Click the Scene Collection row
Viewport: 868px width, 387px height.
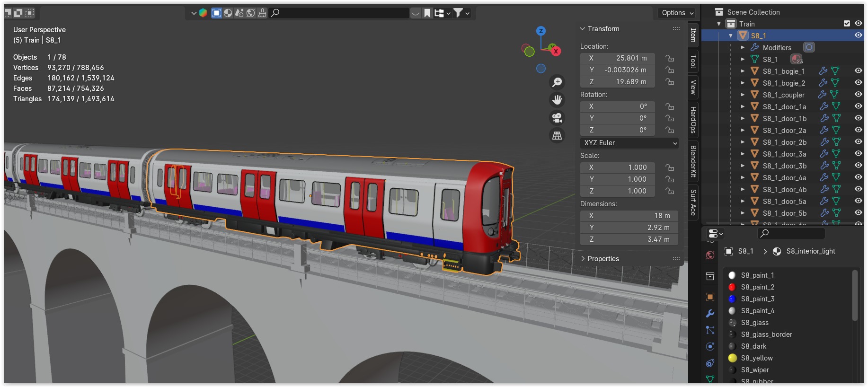[x=753, y=12]
